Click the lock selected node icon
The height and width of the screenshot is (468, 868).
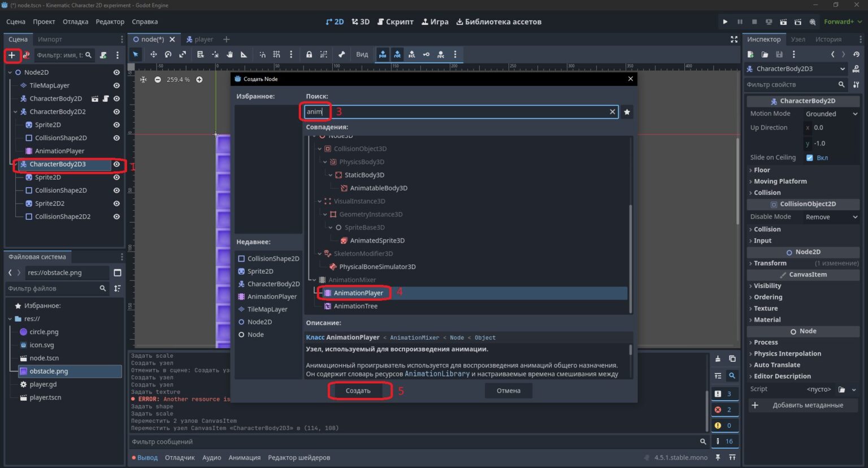[309, 54]
